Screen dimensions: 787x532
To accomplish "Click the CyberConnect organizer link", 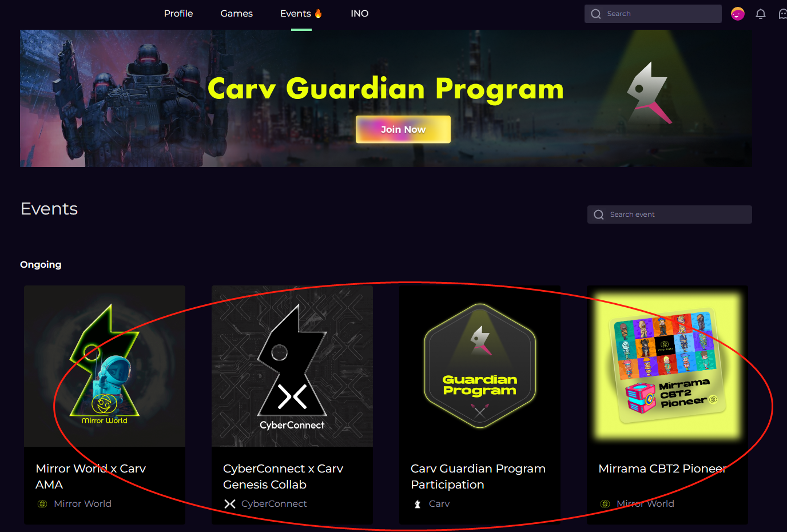I will point(274,504).
